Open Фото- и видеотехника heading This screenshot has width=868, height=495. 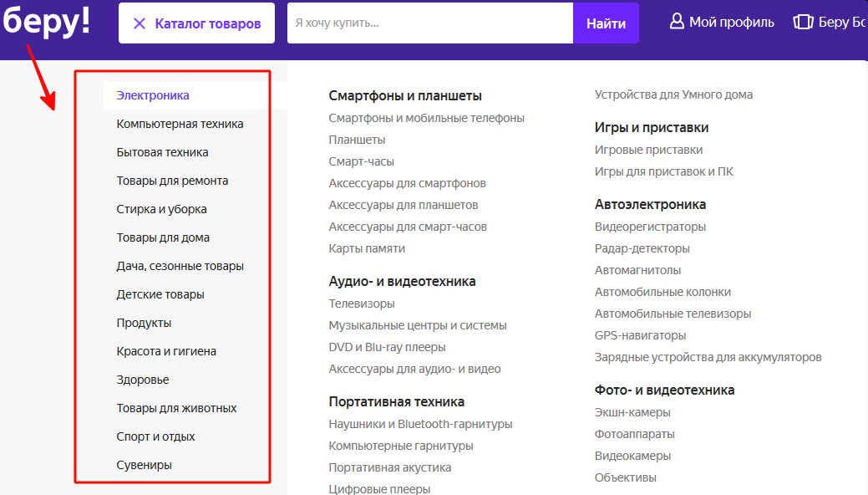664,390
